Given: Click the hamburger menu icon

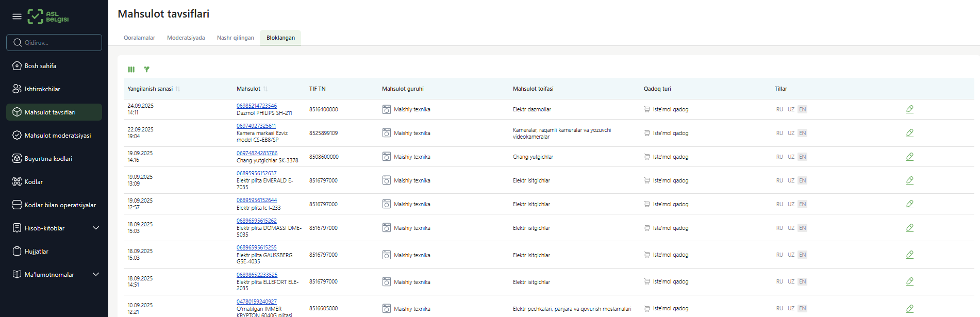Looking at the screenshot, I should click(17, 16).
